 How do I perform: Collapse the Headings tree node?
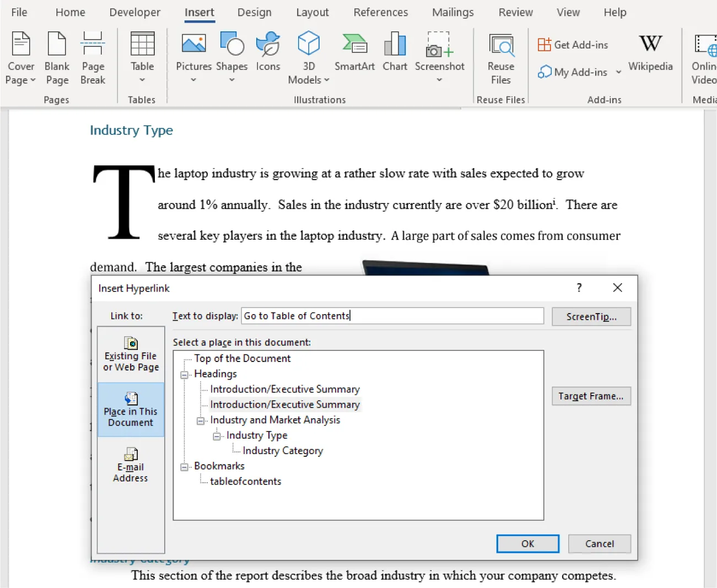tap(184, 374)
